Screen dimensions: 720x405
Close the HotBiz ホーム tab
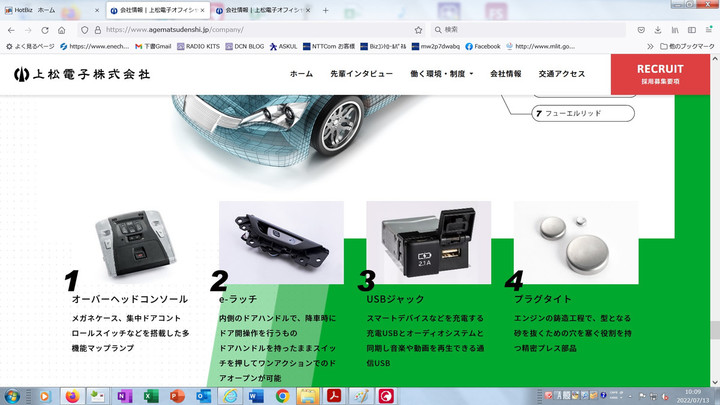[96, 10]
